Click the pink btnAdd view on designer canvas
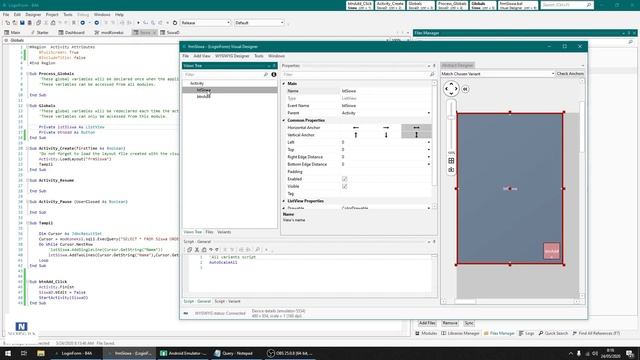The width and height of the screenshot is (640, 360). [551, 251]
